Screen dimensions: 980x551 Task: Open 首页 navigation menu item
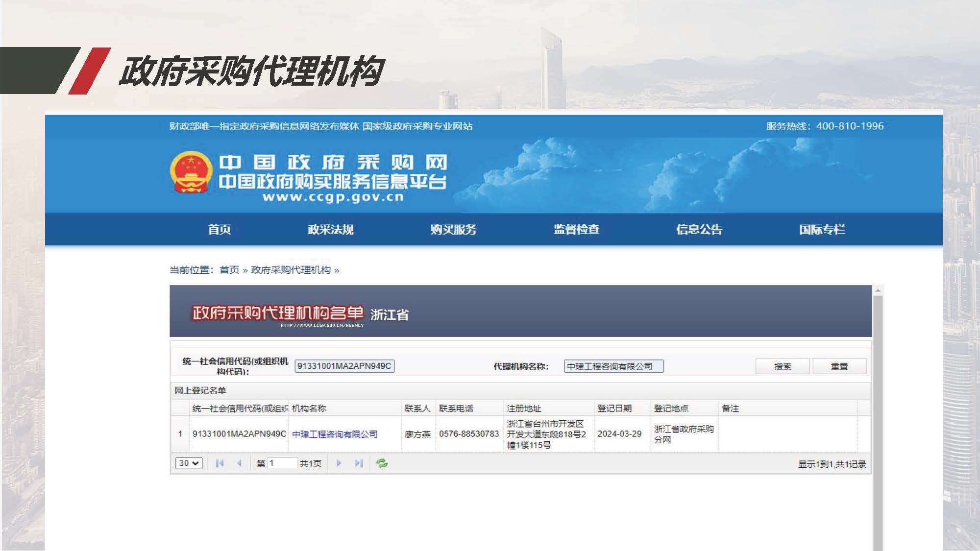pos(219,229)
